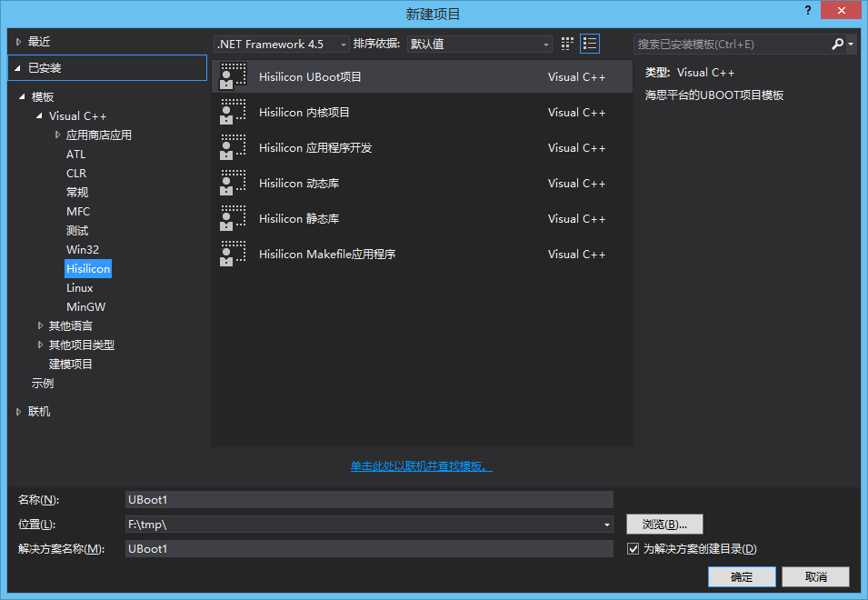Choose the Hisilicon 应用程序开发 template
Viewport: 868px width, 600px height.
tap(422, 147)
